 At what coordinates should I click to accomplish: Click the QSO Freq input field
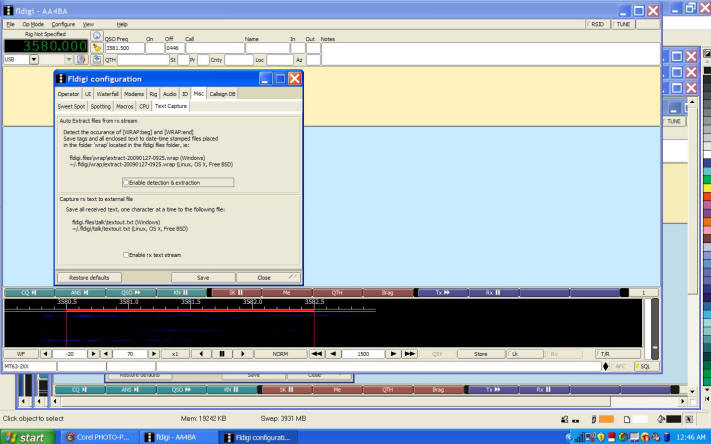click(x=125, y=48)
